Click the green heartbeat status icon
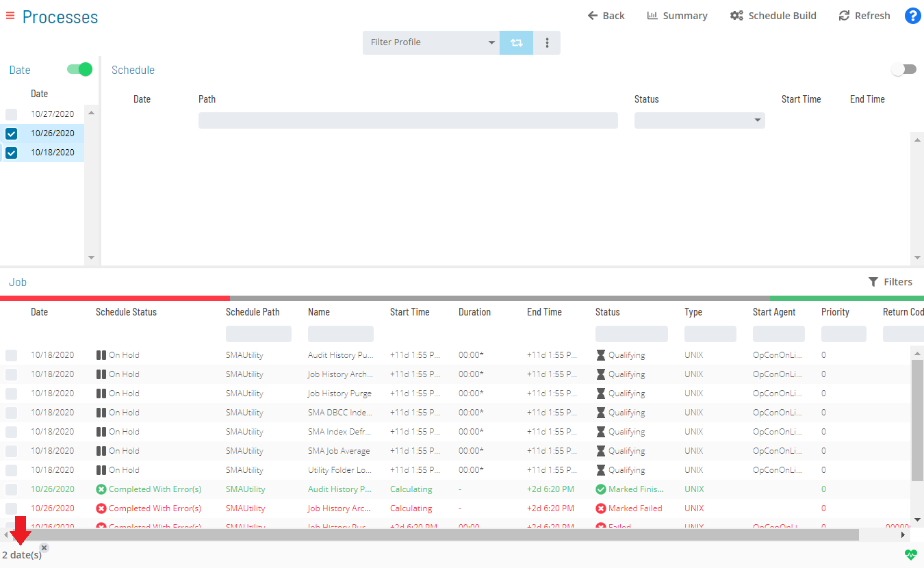924x568 pixels. [x=910, y=555]
